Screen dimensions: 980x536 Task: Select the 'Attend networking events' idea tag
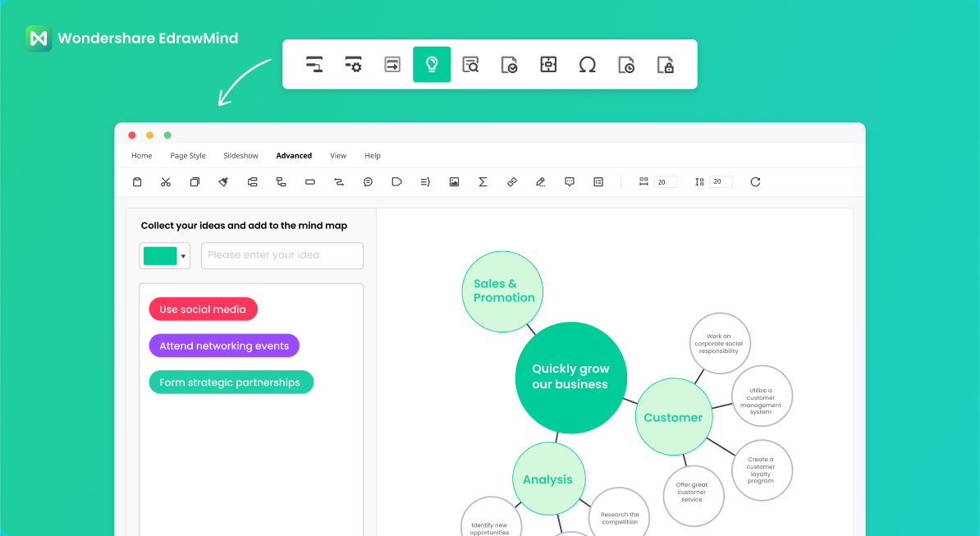click(x=224, y=346)
